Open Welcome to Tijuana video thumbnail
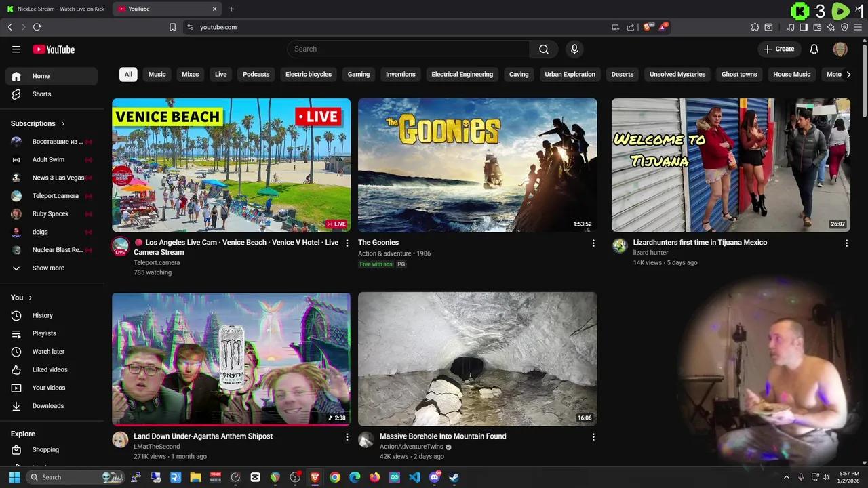This screenshot has width=868, height=488. (x=731, y=165)
